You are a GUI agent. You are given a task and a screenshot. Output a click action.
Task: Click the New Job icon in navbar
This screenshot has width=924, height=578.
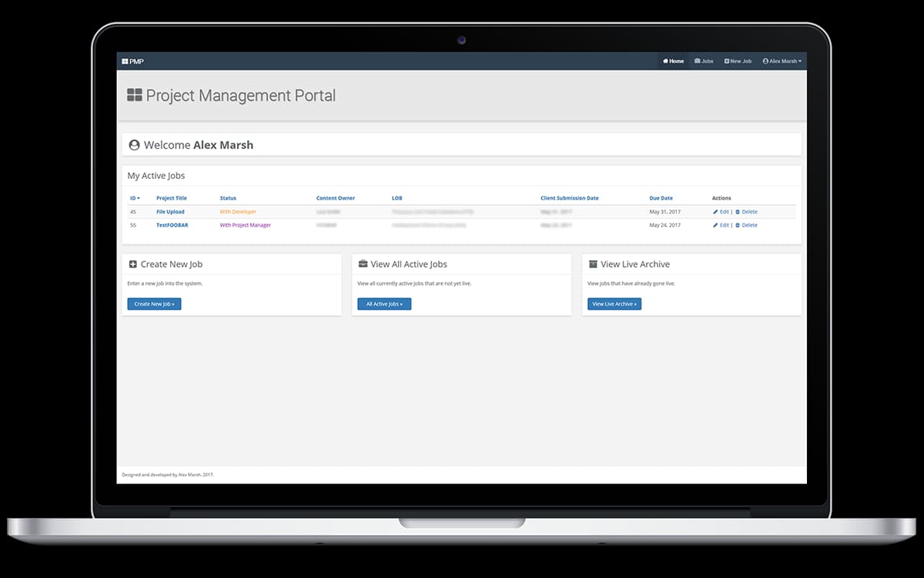tap(727, 61)
